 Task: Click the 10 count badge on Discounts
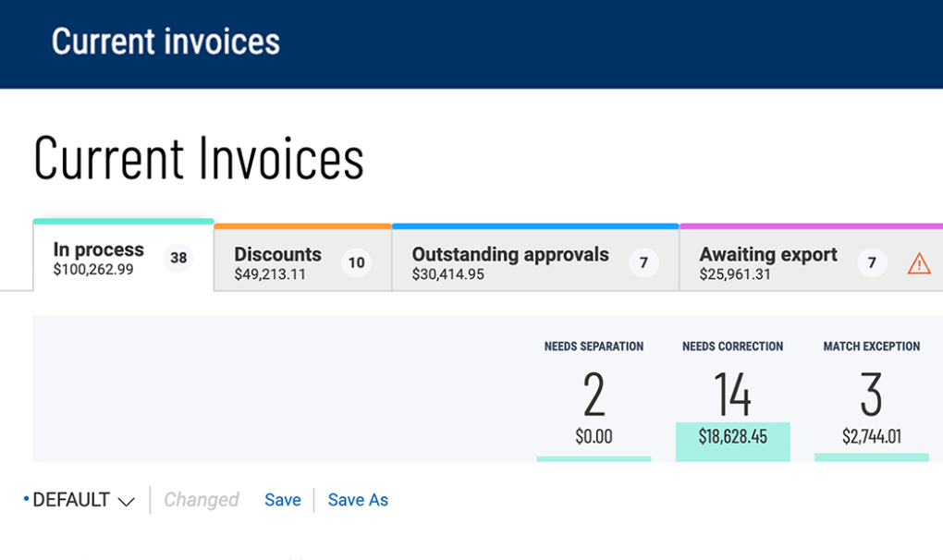pyautogui.click(x=356, y=263)
